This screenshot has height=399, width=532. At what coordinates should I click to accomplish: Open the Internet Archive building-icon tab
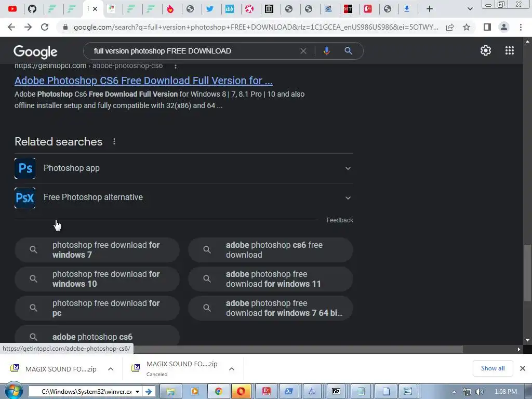(x=269, y=9)
